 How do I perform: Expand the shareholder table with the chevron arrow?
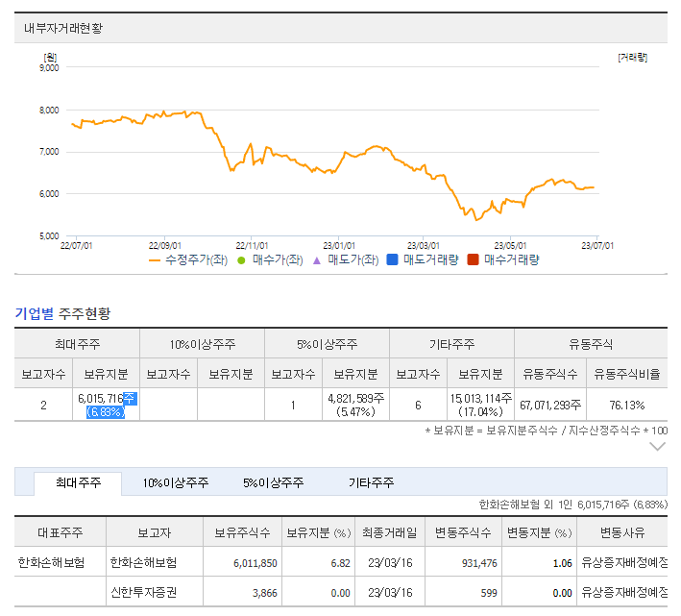coord(657,447)
